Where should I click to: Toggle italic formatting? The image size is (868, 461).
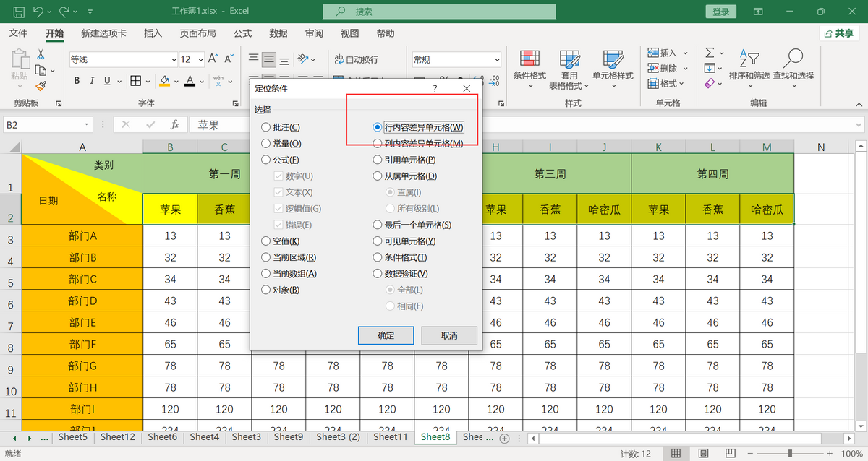[93, 80]
